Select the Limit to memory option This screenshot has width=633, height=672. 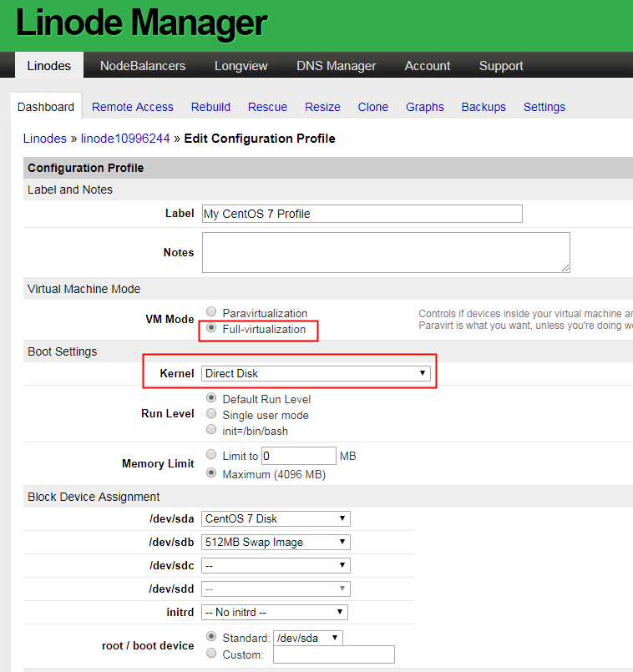tap(211, 454)
